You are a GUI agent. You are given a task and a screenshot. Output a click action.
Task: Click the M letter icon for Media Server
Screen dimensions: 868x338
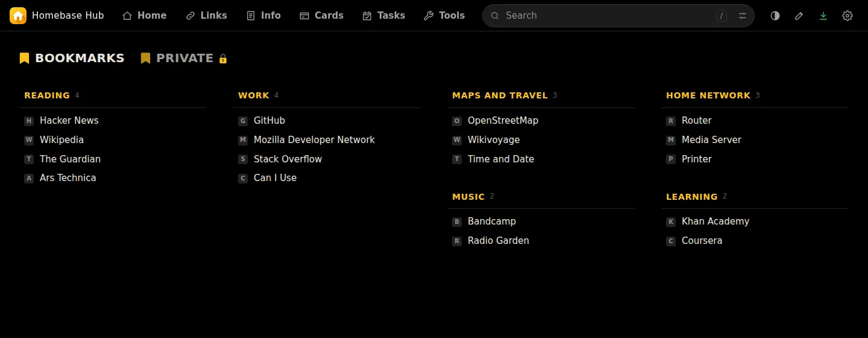pyautogui.click(x=671, y=141)
